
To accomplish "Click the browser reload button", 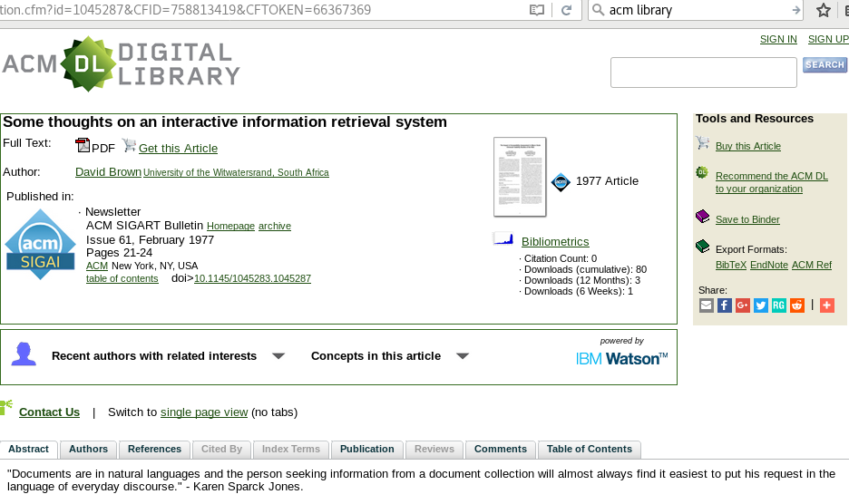I will [566, 10].
